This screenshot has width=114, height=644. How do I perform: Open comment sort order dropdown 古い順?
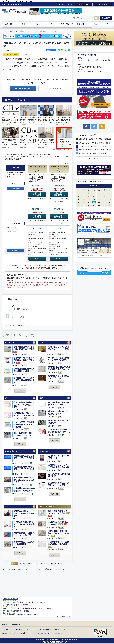[24, 309]
